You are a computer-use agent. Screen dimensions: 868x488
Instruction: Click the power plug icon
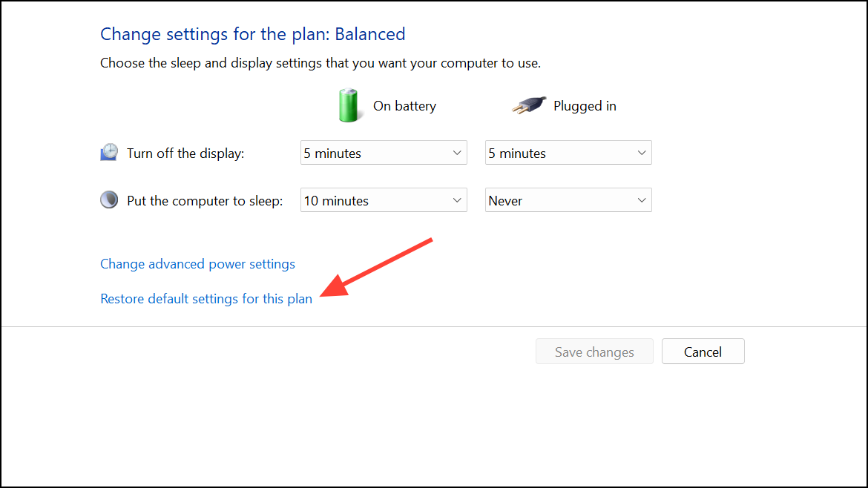(x=528, y=105)
